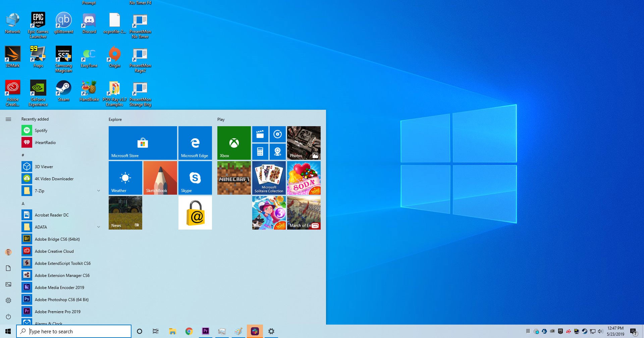The image size is (644, 338).
Task: Launch Microsoft Solitaire Collection tile
Action: [269, 178]
